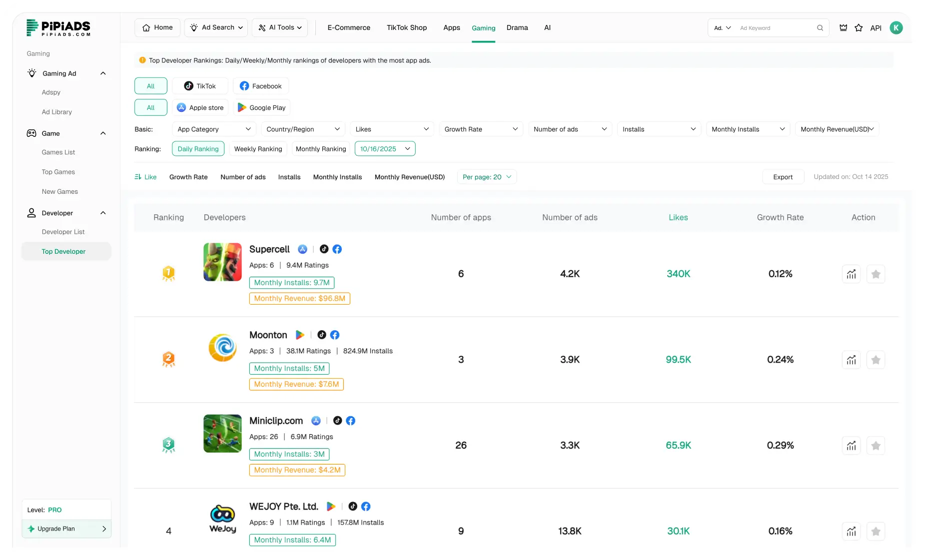Click the Export button

pyautogui.click(x=783, y=177)
